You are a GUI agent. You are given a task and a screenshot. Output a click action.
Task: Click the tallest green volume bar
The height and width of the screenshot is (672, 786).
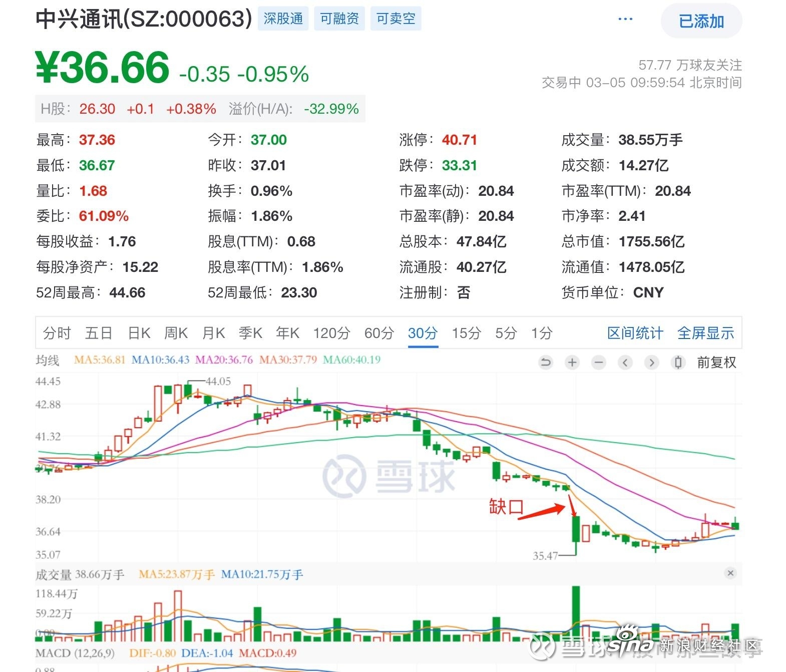click(x=576, y=613)
